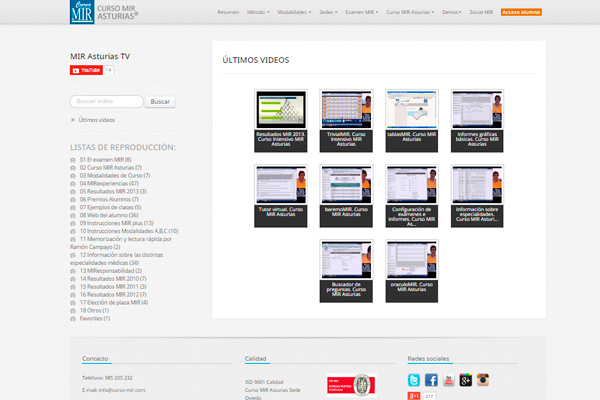Open playlist 01 El examen MIR
600x400 pixels.
[x=105, y=160]
